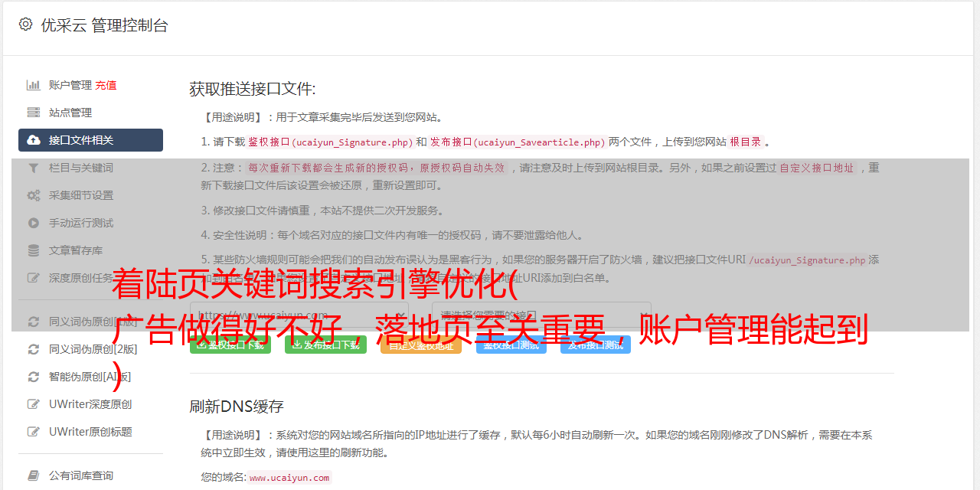Open 同义词伪原创[2版] menu entry
Screen dimensions: 980x490
tap(93, 349)
